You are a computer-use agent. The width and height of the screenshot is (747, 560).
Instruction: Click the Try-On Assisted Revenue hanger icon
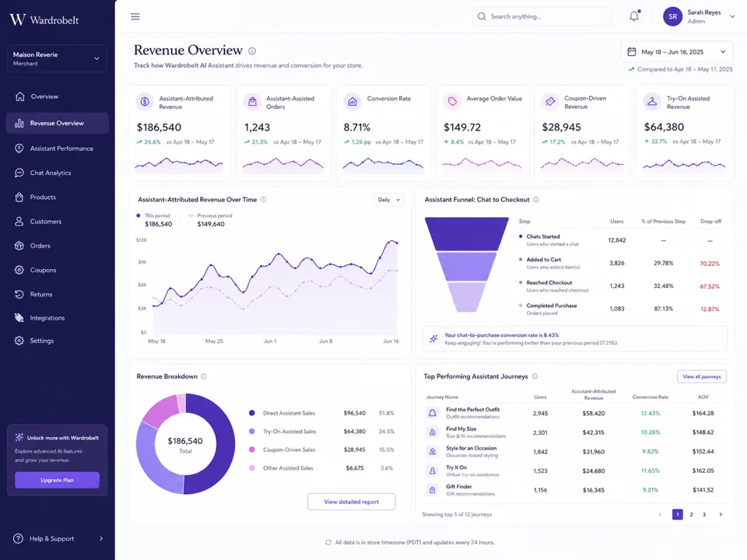[652, 101]
